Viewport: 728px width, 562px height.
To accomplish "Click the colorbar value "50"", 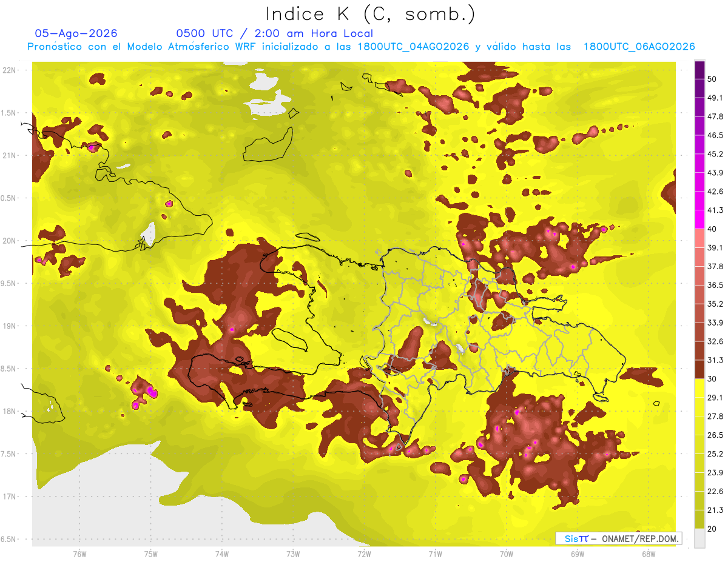I will tap(712, 79).
